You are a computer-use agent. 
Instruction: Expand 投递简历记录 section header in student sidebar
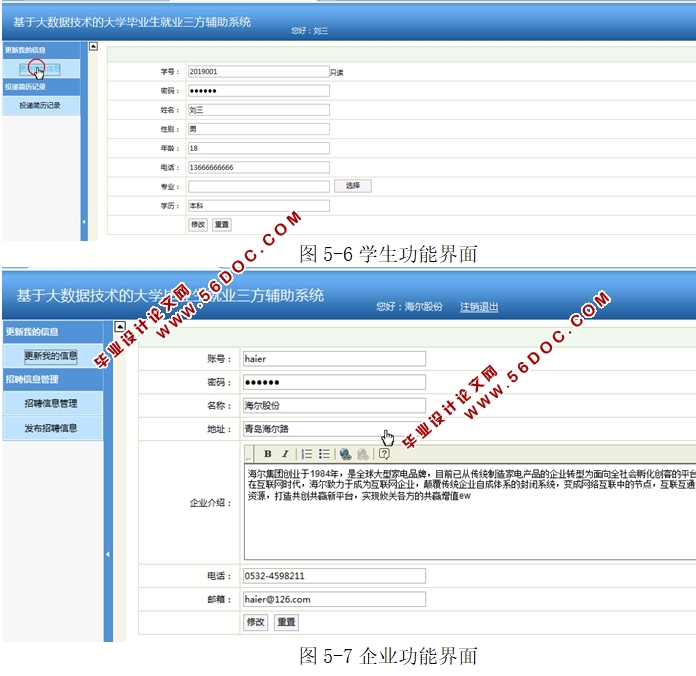(25, 87)
